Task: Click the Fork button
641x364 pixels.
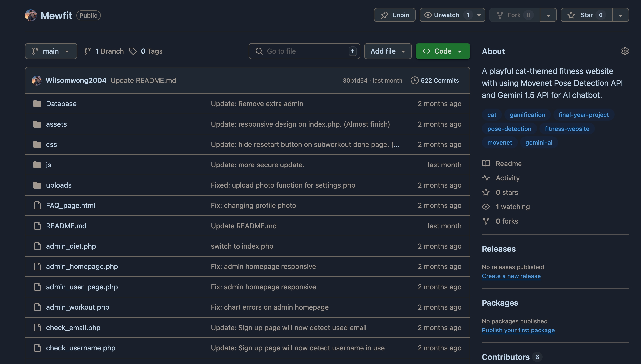Action: point(515,15)
